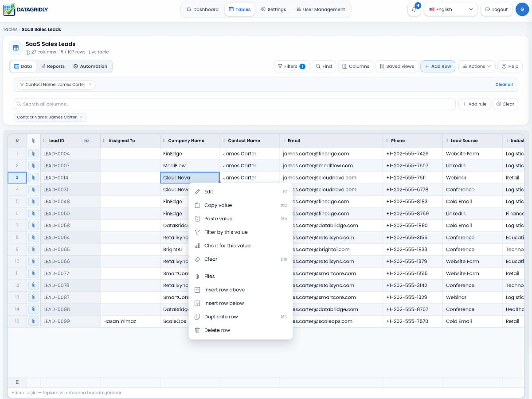The height and width of the screenshot is (399, 532).
Task: Remove the upper James Carter filter chip
Action: tap(90, 84)
